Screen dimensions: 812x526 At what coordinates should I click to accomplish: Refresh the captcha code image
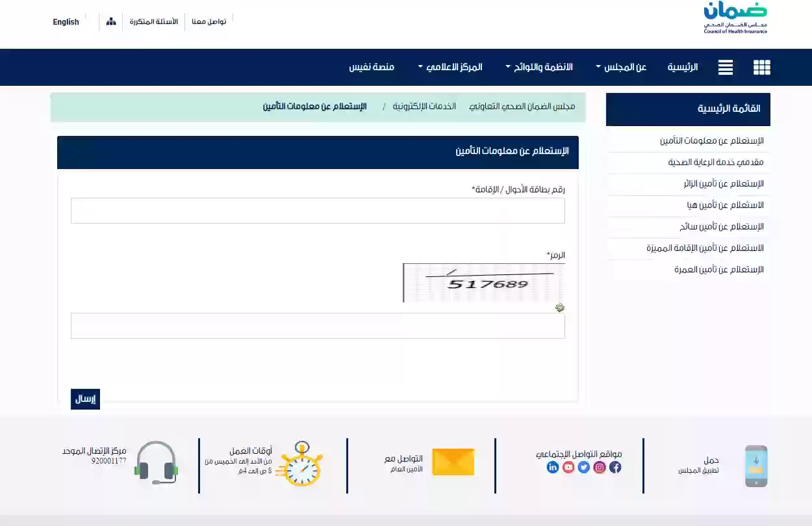tap(560, 307)
